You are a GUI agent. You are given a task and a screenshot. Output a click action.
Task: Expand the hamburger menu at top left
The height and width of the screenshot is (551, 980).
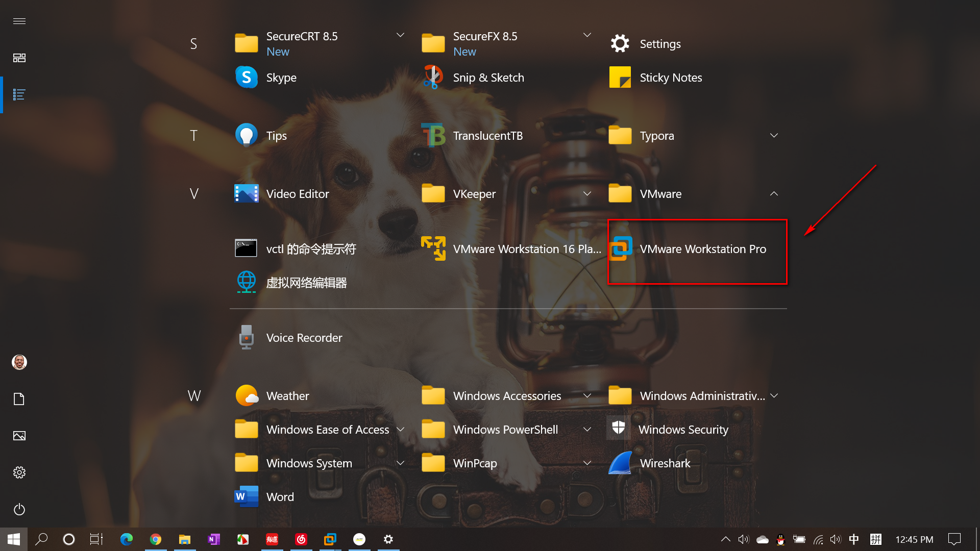[x=19, y=21]
